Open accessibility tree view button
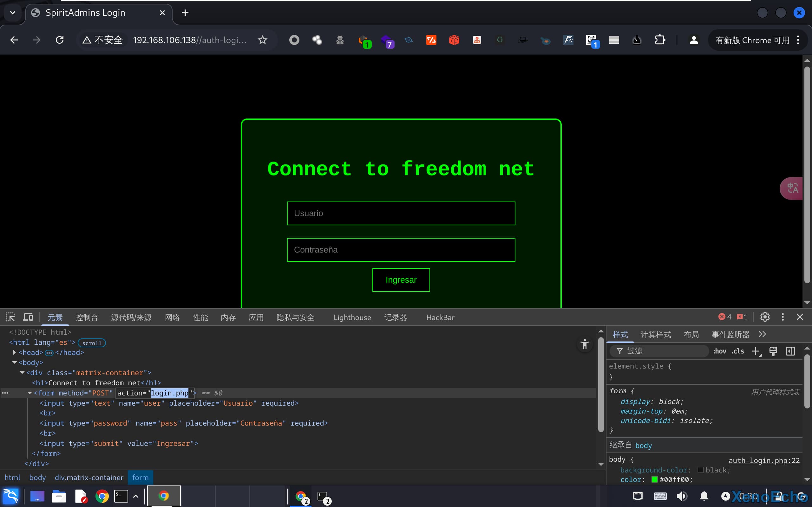This screenshot has height=507, width=812. coord(585,344)
